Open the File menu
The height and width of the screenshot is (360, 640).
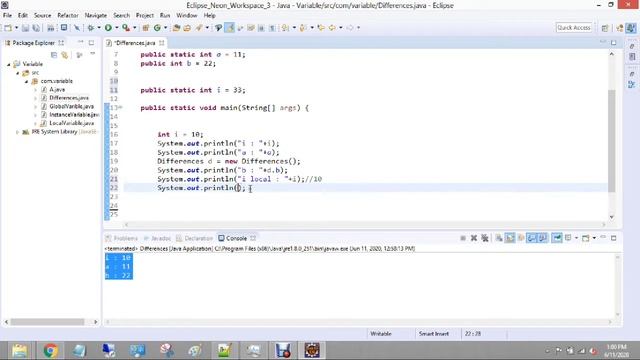click(7, 16)
